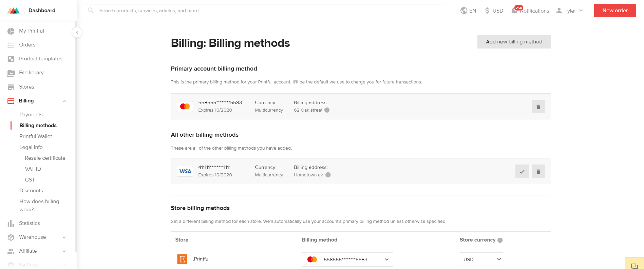The height and width of the screenshot is (269, 644).
Task: Click the card number 411111********1111
Action: tap(214, 167)
